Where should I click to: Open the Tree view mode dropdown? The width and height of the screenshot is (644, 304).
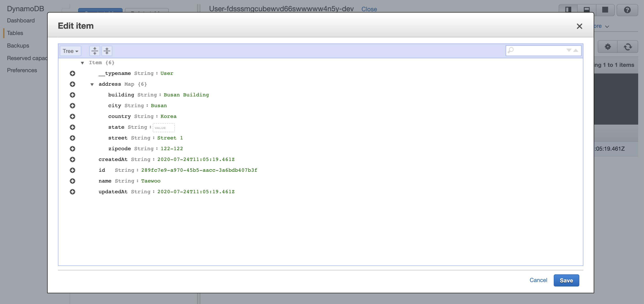[71, 51]
